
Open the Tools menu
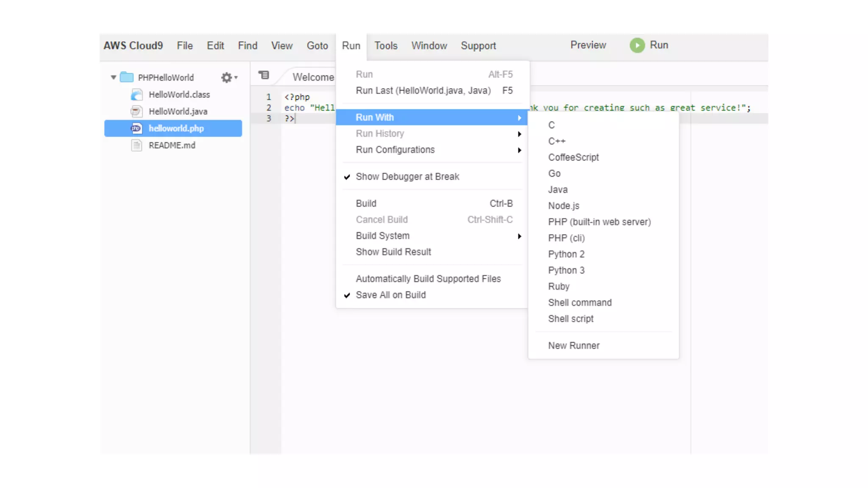point(386,46)
